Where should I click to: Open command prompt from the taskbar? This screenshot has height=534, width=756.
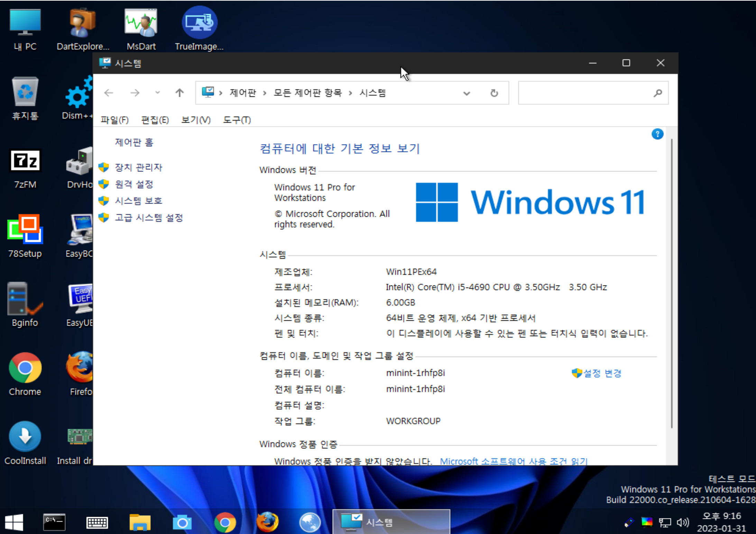tap(54, 522)
